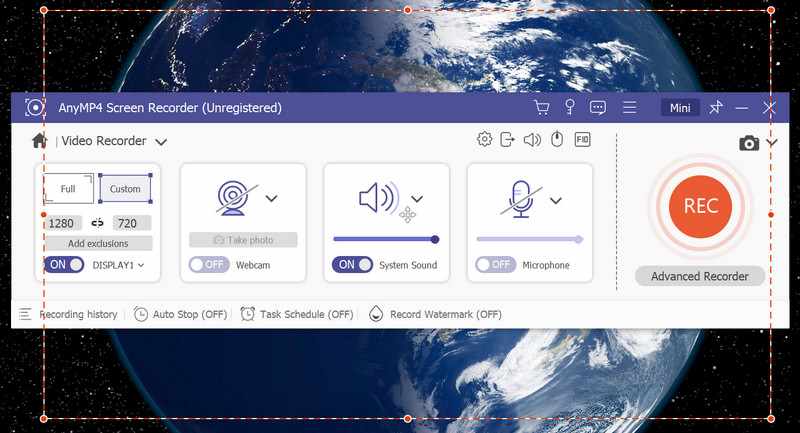This screenshot has height=433, width=800.
Task: Open the feedback chat bubble icon
Action: coord(597,108)
